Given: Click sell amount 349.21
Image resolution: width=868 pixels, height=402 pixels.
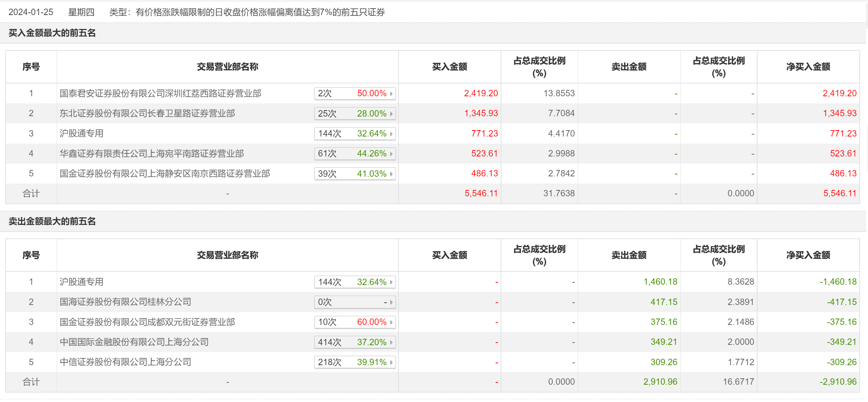Looking at the screenshot, I should [664, 342].
